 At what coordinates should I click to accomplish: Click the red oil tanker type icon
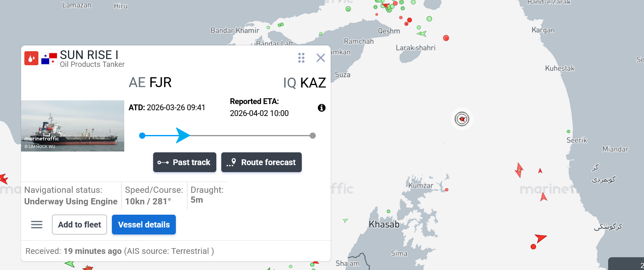[x=31, y=58]
